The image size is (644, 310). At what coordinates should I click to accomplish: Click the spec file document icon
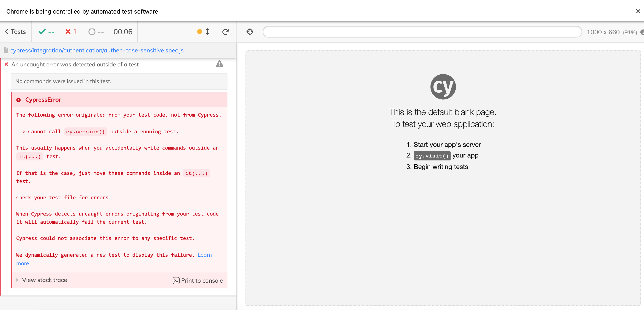[x=6, y=50]
